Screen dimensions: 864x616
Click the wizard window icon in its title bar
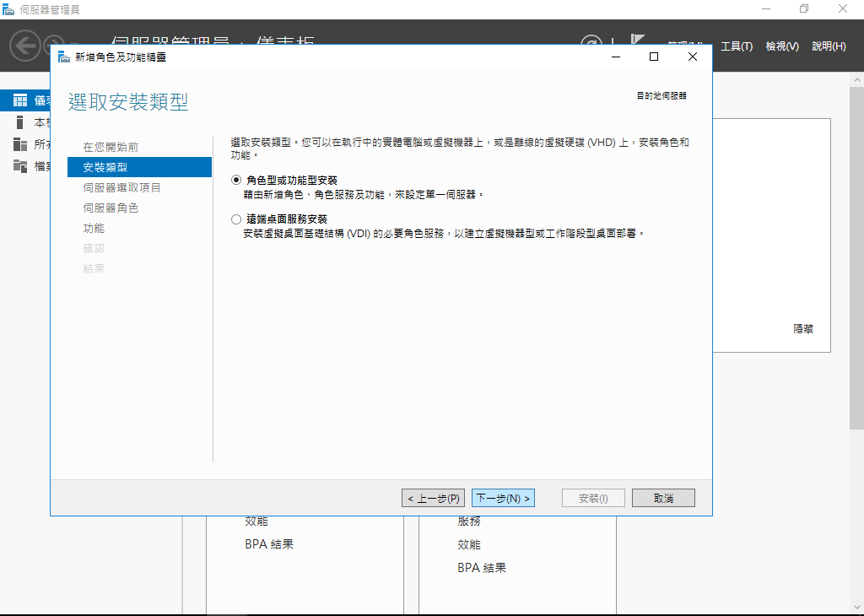[63, 57]
